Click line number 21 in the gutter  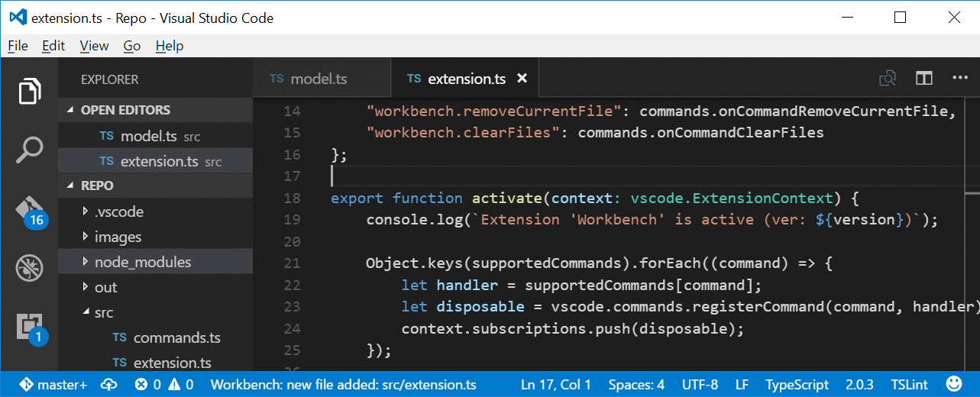point(292,263)
